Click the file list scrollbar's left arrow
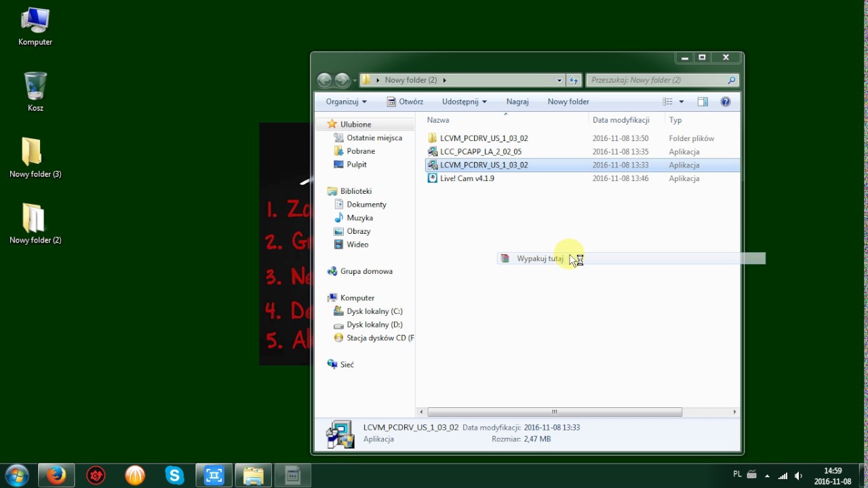The height and width of the screenshot is (488, 868). (421, 412)
